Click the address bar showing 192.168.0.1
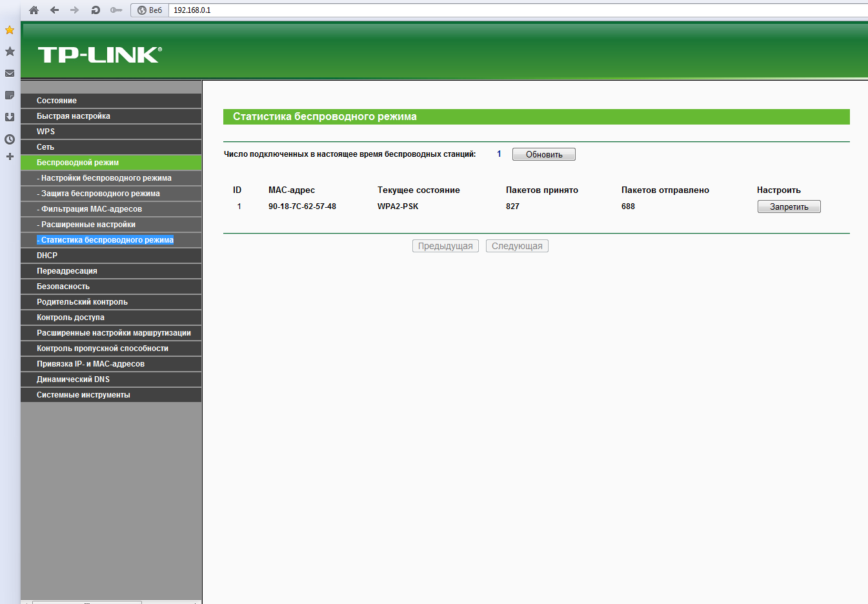The height and width of the screenshot is (604, 868). coord(452,10)
